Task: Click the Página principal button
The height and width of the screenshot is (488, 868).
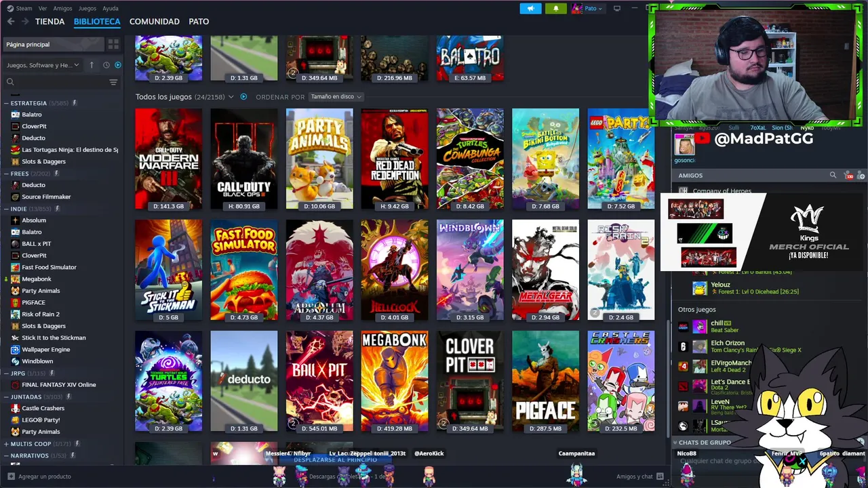Action: 53,44
